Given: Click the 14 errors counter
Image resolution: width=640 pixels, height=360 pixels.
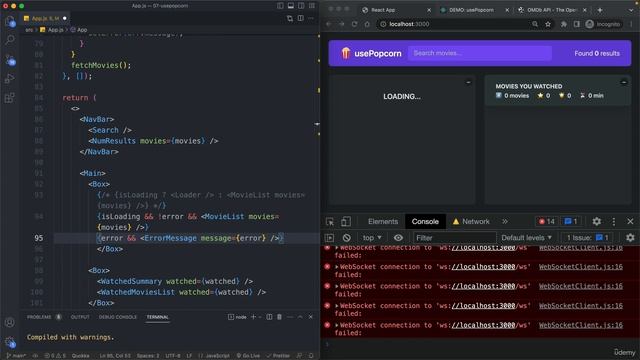Looking at the screenshot, I should (x=546, y=222).
